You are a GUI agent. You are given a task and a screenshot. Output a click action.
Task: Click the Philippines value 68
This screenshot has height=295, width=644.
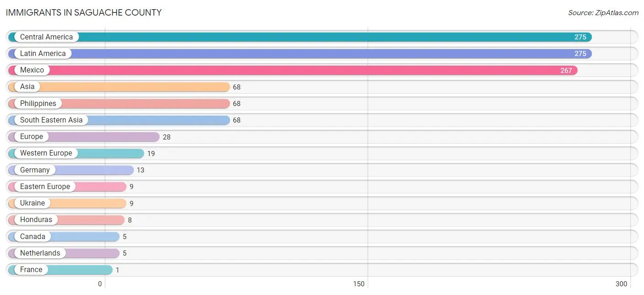click(236, 104)
